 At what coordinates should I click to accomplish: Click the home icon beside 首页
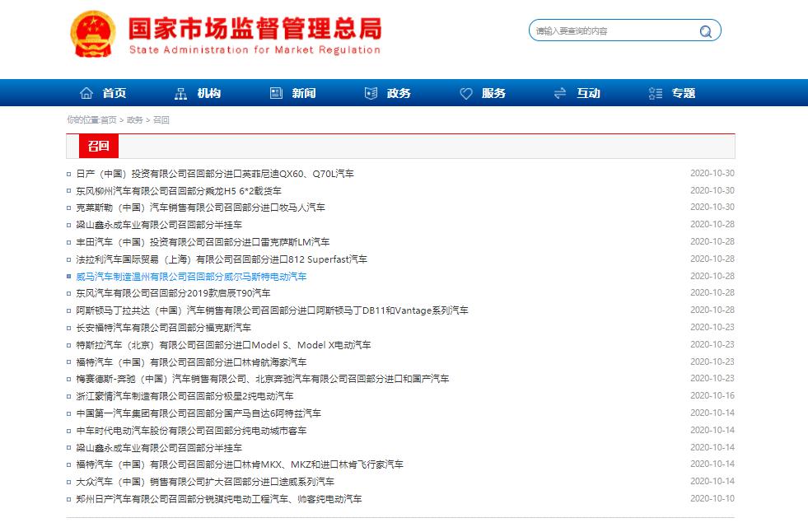86,93
